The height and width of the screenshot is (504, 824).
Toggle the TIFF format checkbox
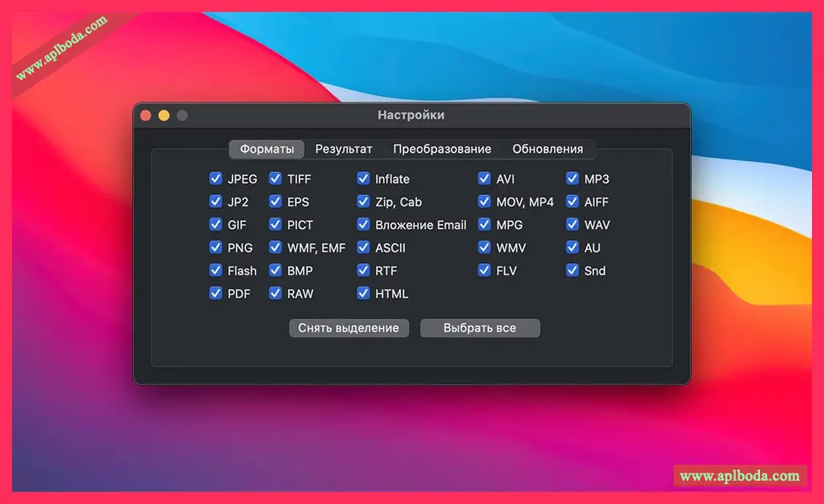click(275, 178)
